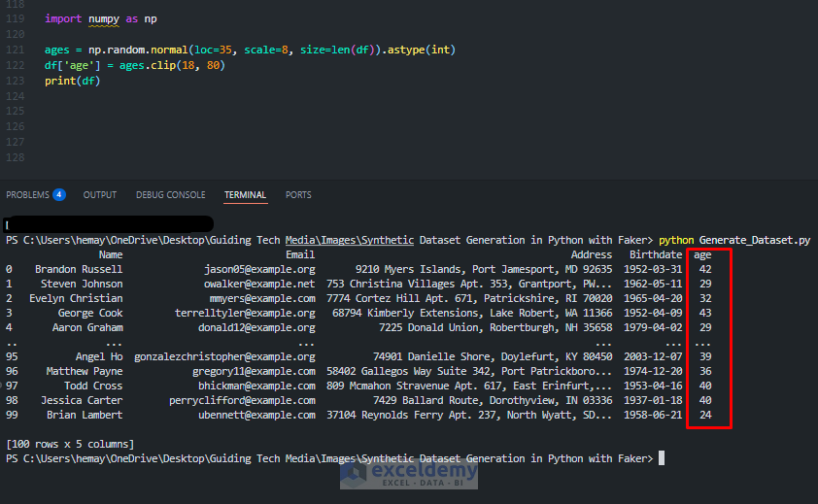Viewport: 818px width, 504px height.
Task: Select the TERMINAL tab
Action: [x=245, y=194]
